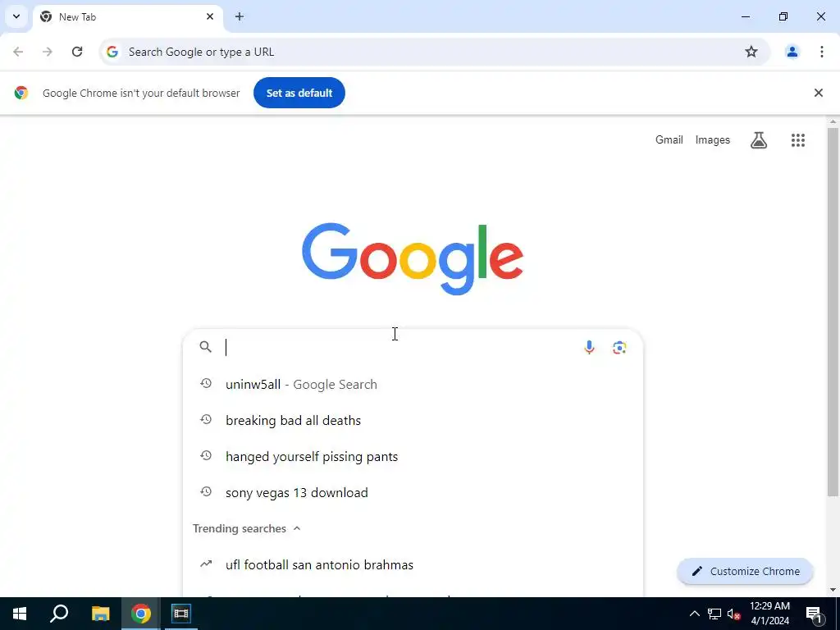Open the Google apps grid
840x630 pixels.
pyautogui.click(x=797, y=140)
